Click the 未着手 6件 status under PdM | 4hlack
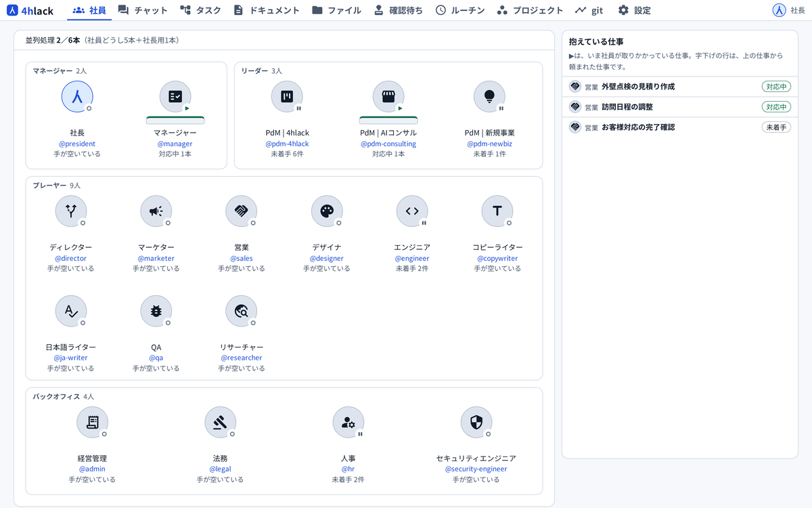 pyautogui.click(x=287, y=154)
